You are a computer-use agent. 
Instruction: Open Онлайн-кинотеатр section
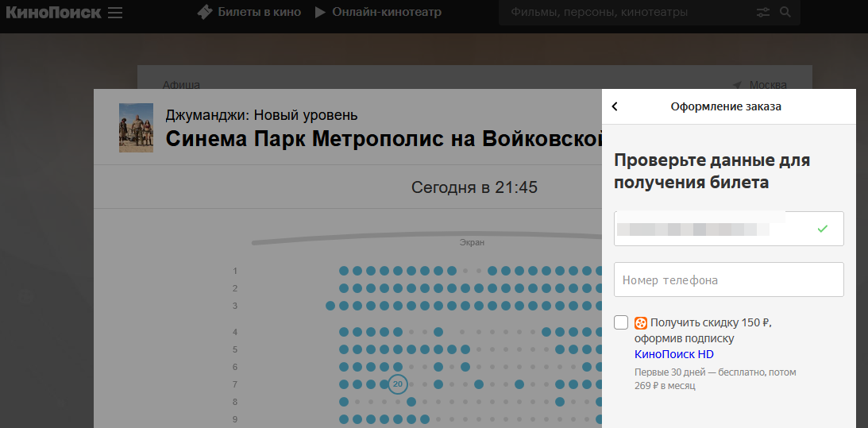tap(387, 12)
